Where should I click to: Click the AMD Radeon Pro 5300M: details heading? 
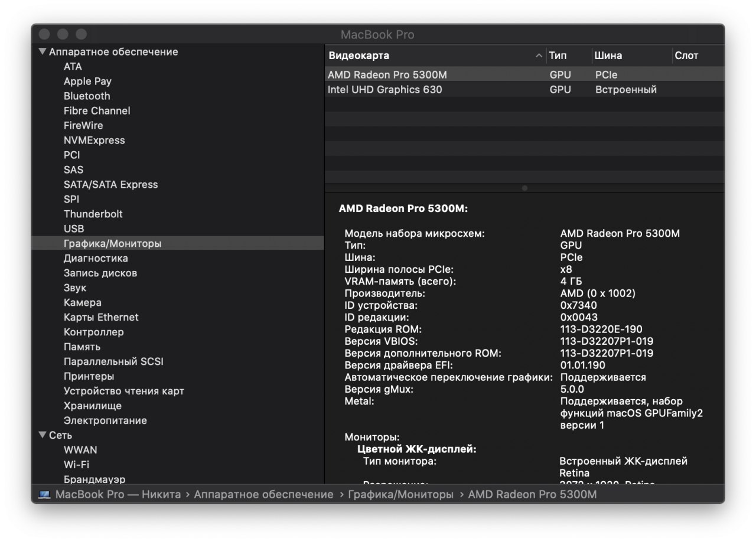pos(403,208)
